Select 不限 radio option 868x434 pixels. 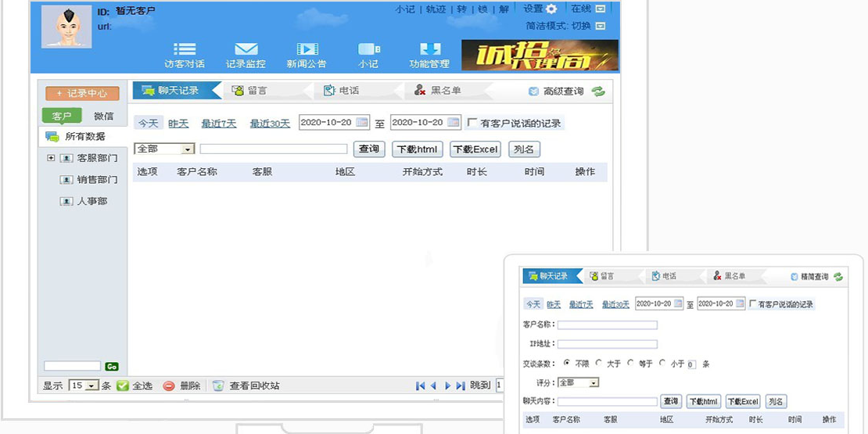click(x=567, y=363)
